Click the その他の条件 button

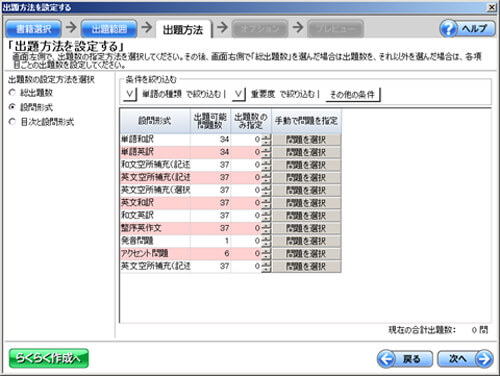(x=353, y=95)
